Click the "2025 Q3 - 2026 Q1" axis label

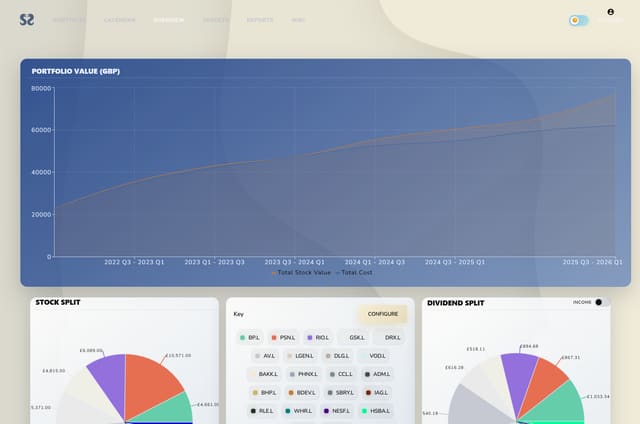593,262
